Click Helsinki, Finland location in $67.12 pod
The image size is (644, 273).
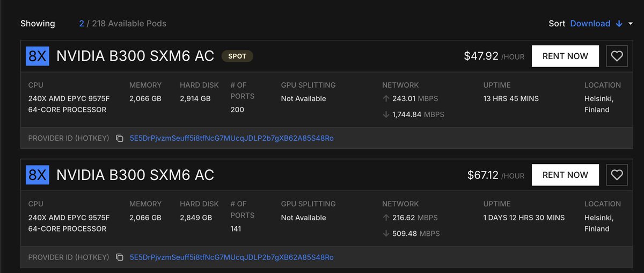[599, 223]
